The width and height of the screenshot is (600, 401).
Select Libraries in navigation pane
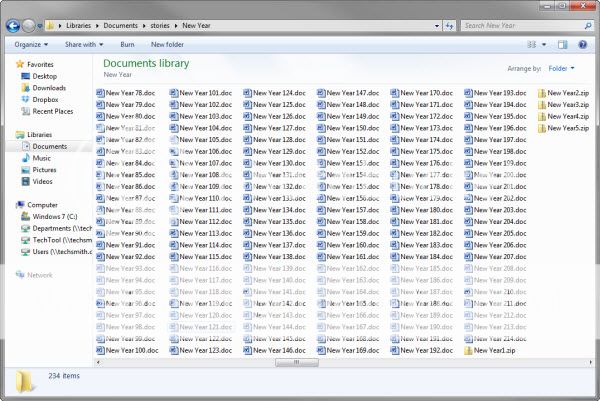coord(39,135)
